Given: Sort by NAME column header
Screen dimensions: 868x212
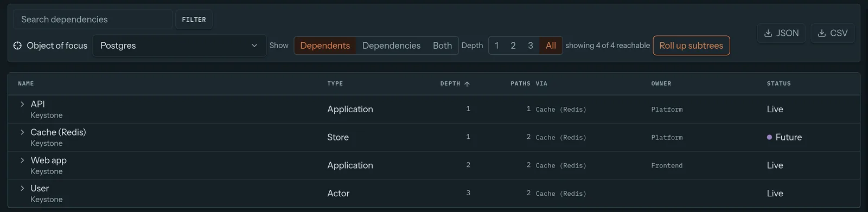Looking at the screenshot, I should pyautogui.click(x=26, y=83).
